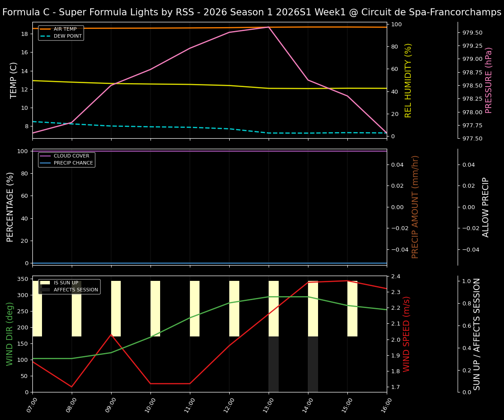Click the DEW POINT dashed legend swatch
Viewport: 504px width, 420px height.
[x=45, y=36]
